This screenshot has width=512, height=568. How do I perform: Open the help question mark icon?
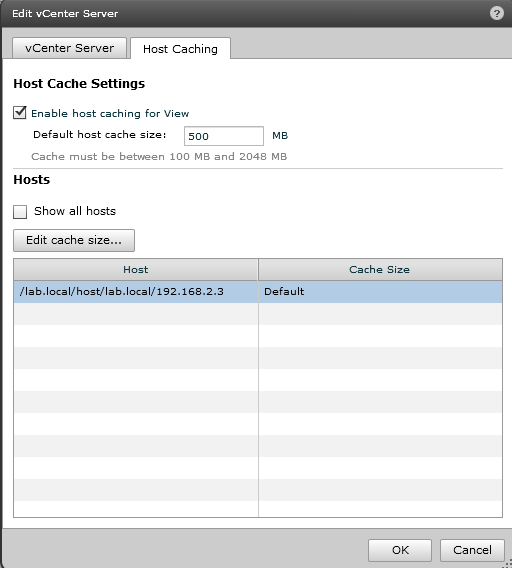pyautogui.click(x=496, y=13)
